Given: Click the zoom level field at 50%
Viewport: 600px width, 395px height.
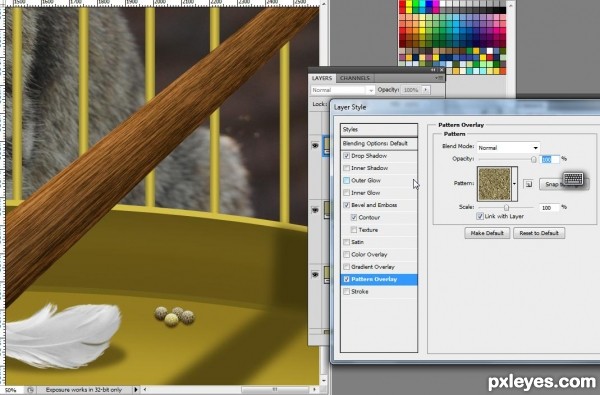Looking at the screenshot, I should click(12, 390).
